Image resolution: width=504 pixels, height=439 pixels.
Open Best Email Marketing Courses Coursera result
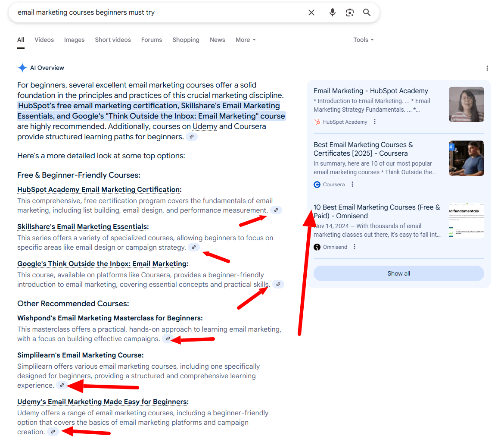[x=363, y=149]
